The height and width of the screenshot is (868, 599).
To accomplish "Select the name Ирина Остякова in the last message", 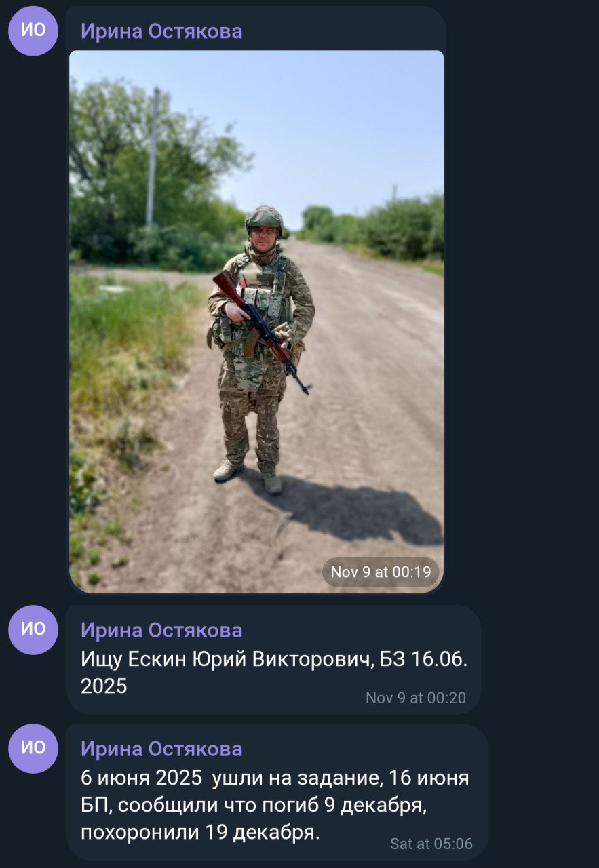I will tap(161, 749).
